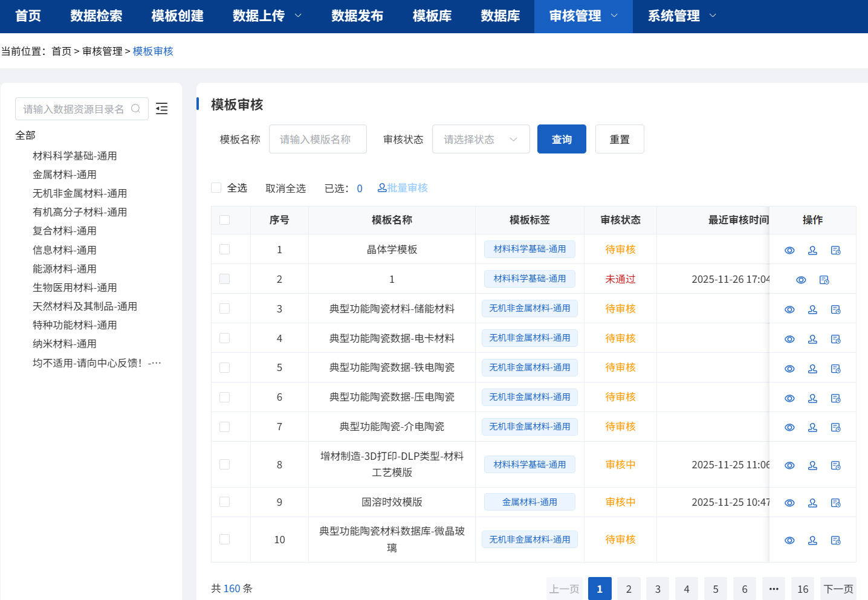Click the view eye icon for row 2
Image resolution: width=868 pixels, height=600 pixels.
[x=801, y=279]
